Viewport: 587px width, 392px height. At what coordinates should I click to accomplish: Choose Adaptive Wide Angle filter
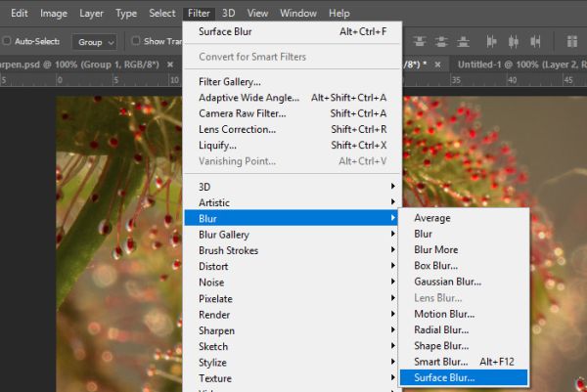coord(293,98)
